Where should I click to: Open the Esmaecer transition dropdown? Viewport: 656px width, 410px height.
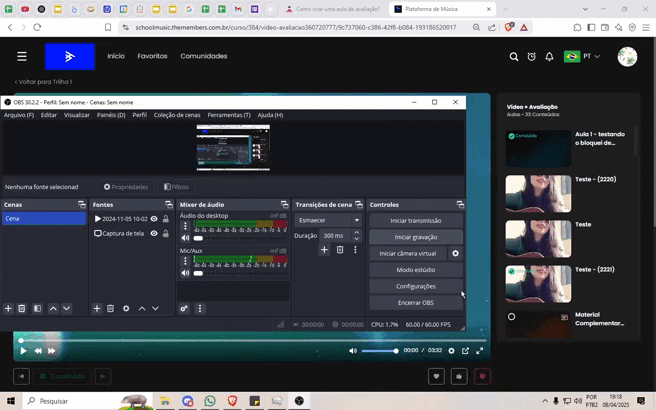pyautogui.click(x=328, y=220)
